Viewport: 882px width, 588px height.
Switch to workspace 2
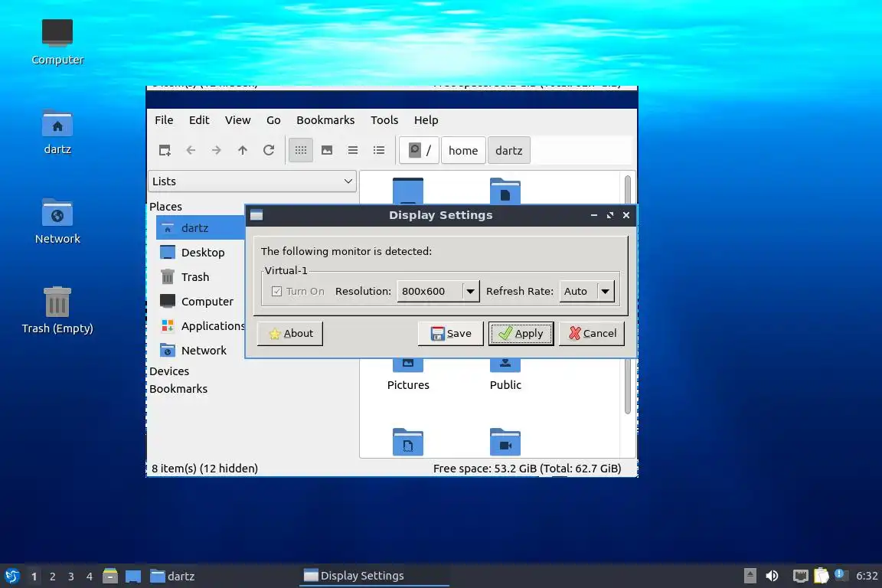pyautogui.click(x=53, y=577)
